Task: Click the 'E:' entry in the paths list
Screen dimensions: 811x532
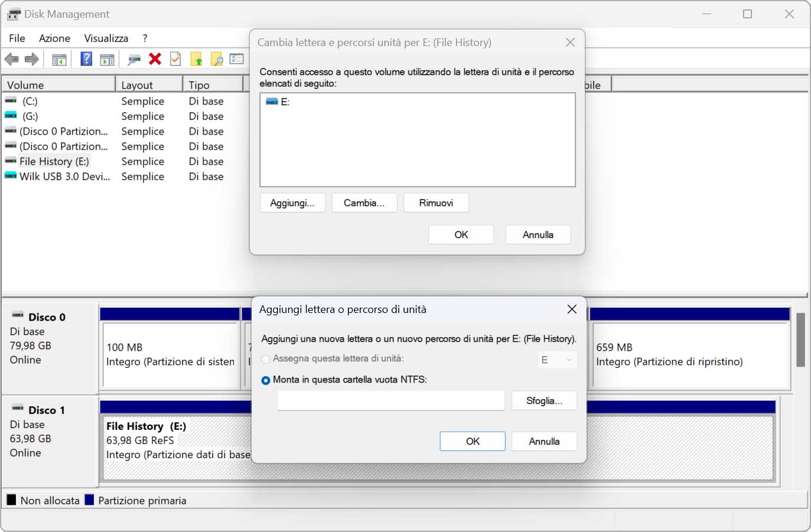Action: 285,102
